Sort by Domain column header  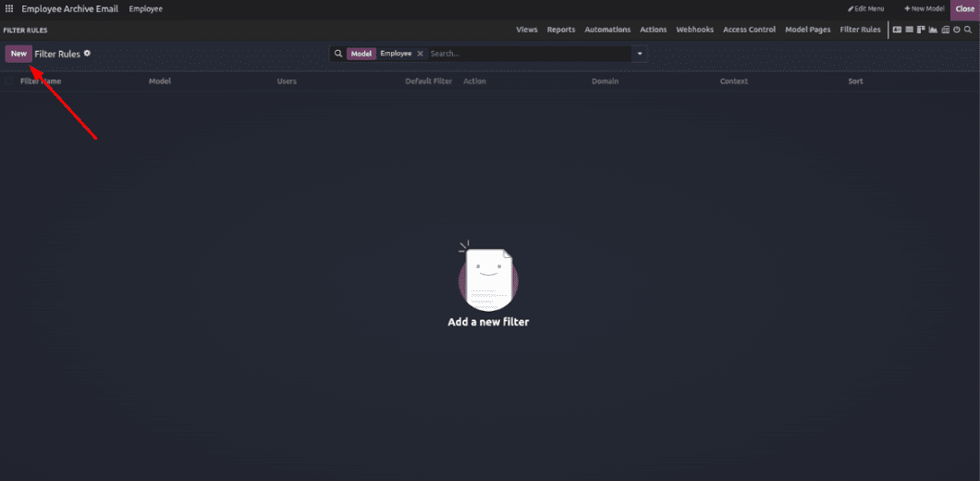pos(605,81)
